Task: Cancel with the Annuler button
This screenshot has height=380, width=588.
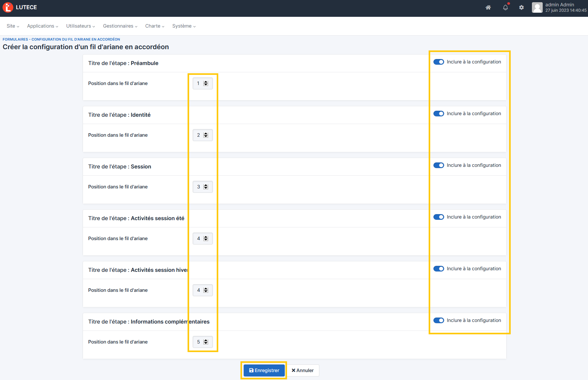Action: (x=303, y=370)
